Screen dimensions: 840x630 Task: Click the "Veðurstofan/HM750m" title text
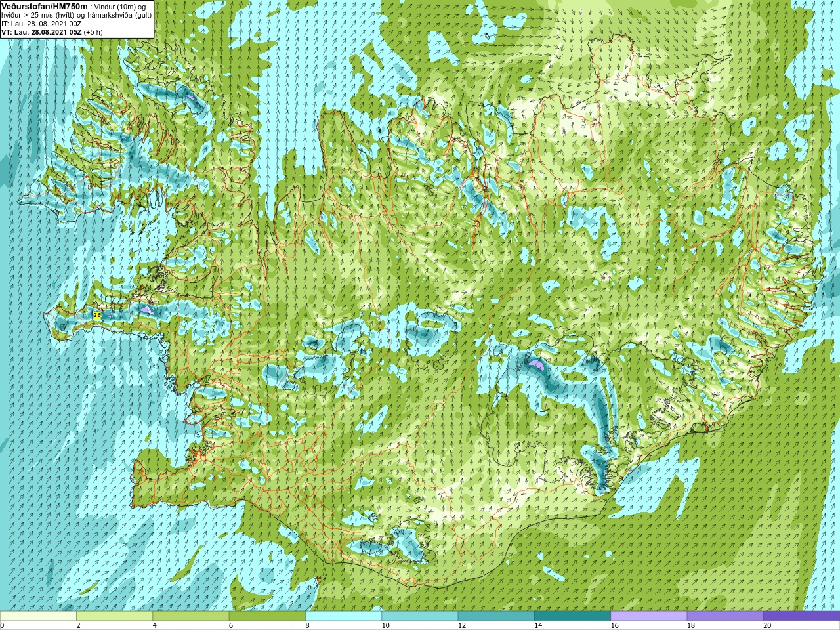(43, 6)
